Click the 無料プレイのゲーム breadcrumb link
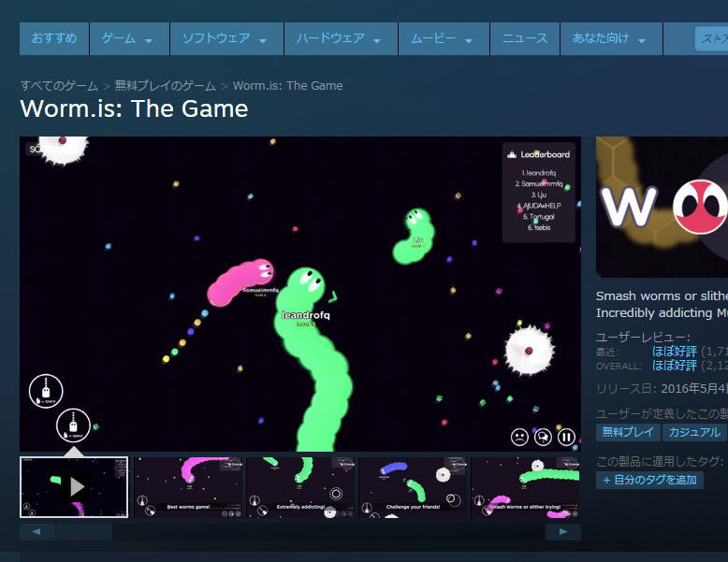728x562 pixels. [x=166, y=86]
